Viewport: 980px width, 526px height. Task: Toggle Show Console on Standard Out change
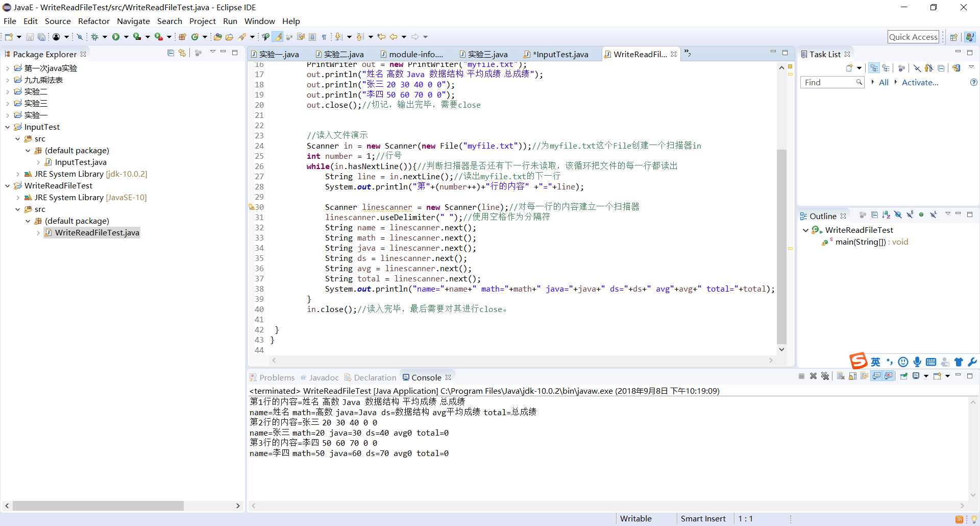877,376
